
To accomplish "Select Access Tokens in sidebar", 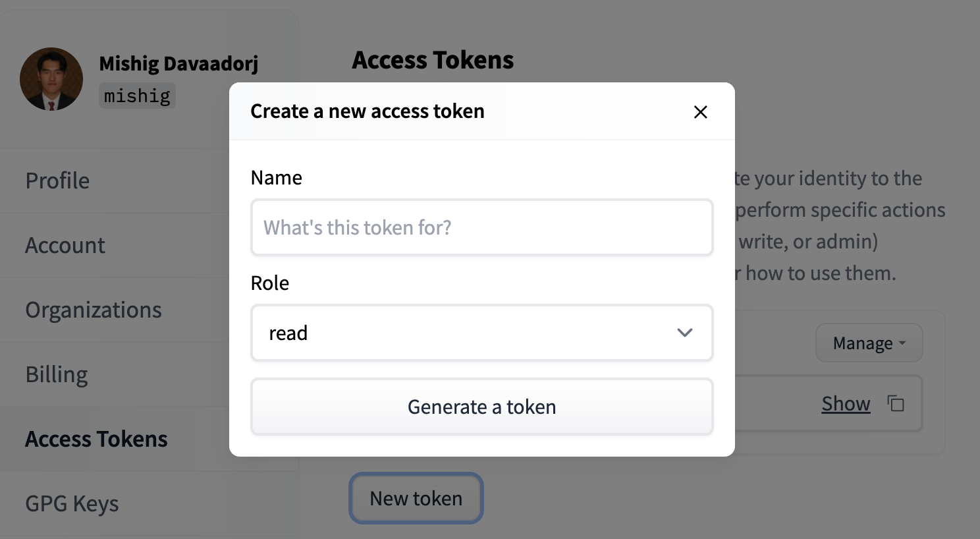I will click(x=96, y=439).
